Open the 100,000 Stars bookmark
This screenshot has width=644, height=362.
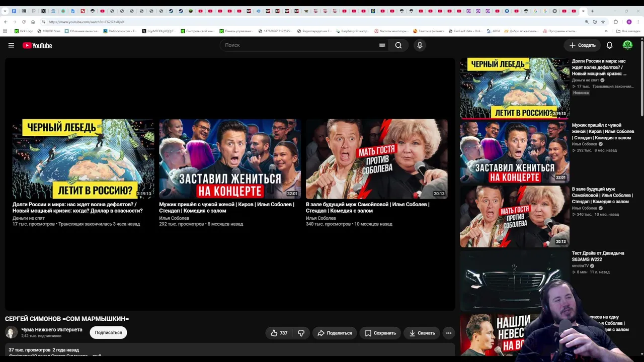[x=49, y=31]
